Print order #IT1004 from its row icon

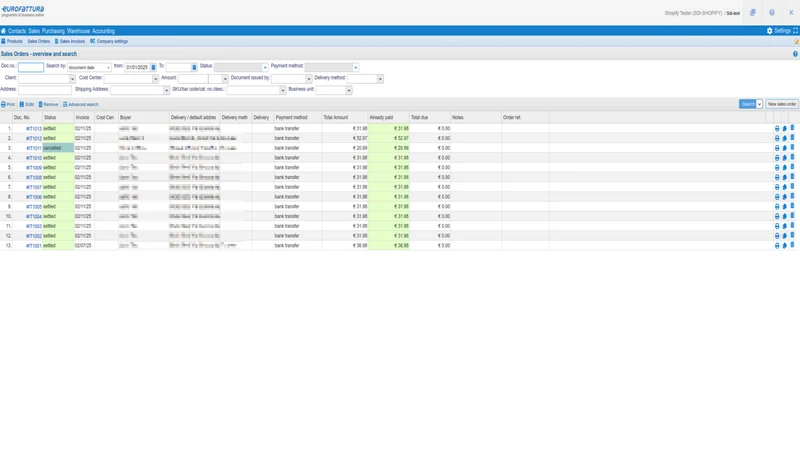pos(777,216)
